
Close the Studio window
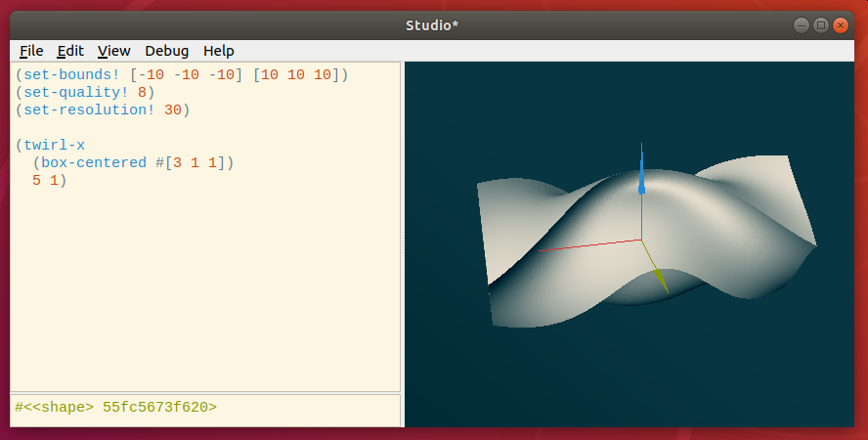tap(841, 25)
